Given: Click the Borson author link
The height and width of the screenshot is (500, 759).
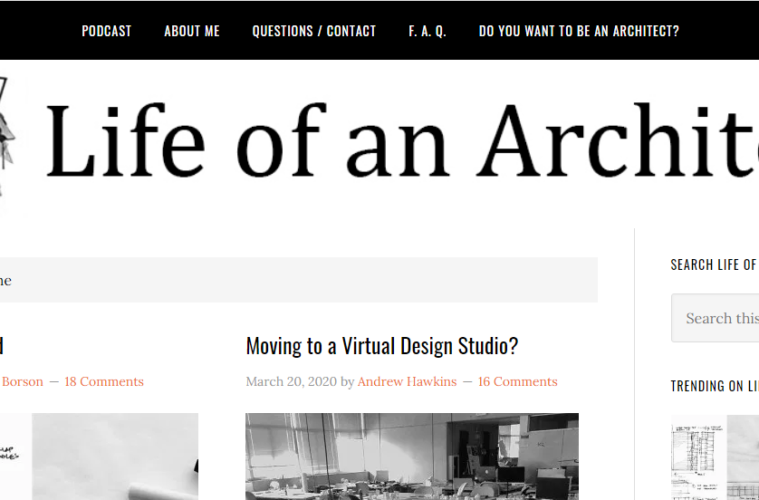Looking at the screenshot, I should [21, 382].
